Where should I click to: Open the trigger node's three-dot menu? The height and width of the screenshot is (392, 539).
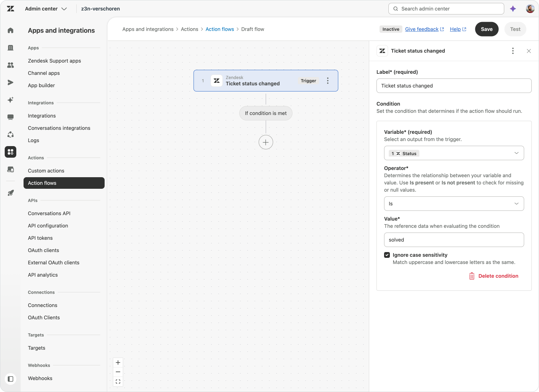(x=328, y=81)
